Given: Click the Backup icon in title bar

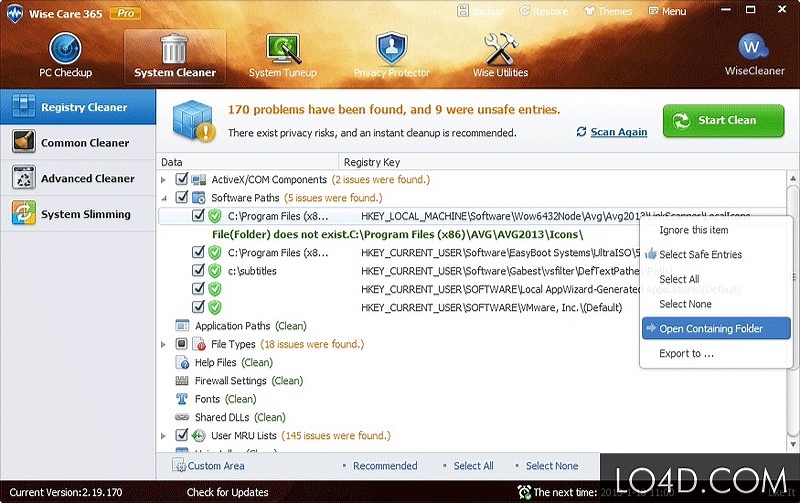Looking at the screenshot, I should point(463,10).
